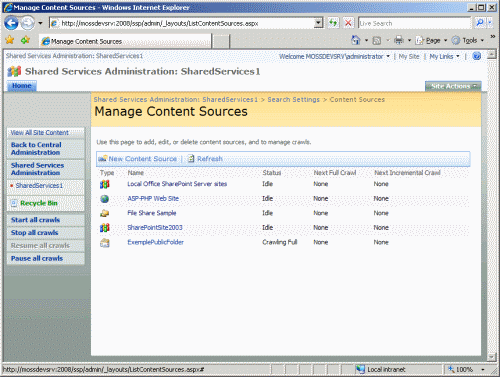This screenshot has width=500, height=377.
Task: Click Stop all crawls
Action: (x=34, y=233)
